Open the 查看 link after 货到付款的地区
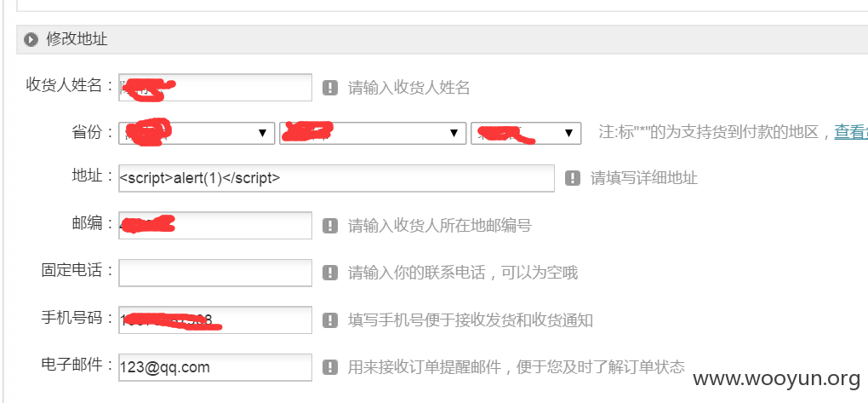 tap(851, 132)
